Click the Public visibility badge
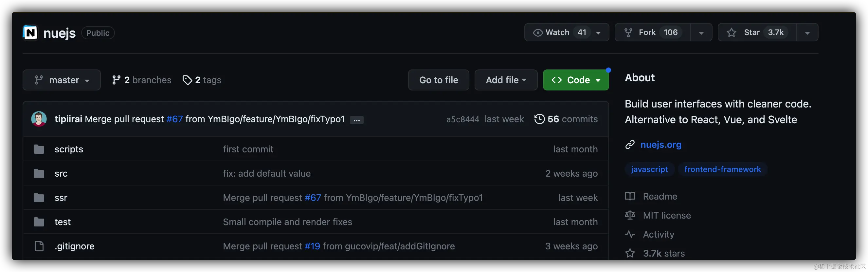Image resolution: width=868 pixels, height=272 pixels. coord(98,33)
